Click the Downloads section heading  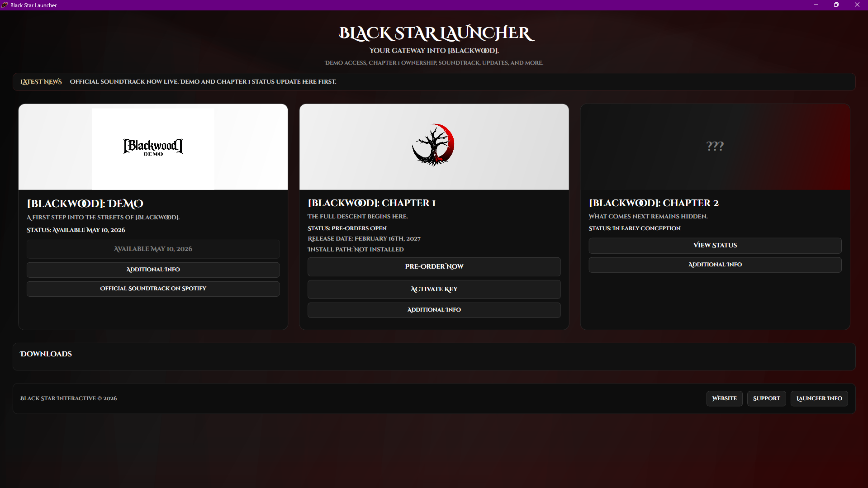[x=46, y=354]
